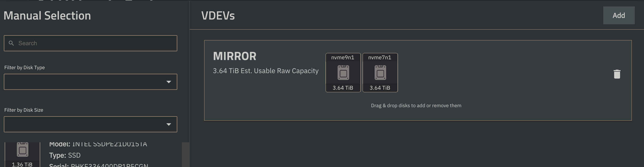Image resolution: width=644 pixels, height=167 pixels.
Task: Click the Add button in VDEVs header
Action: (x=619, y=15)
